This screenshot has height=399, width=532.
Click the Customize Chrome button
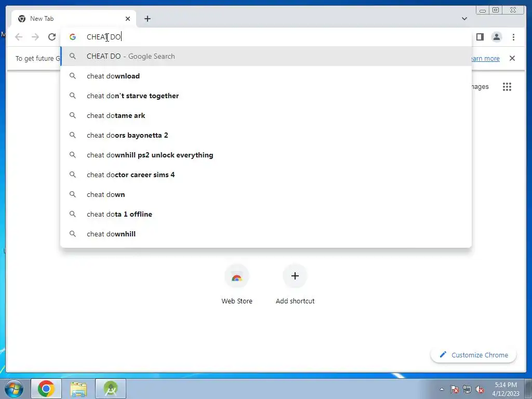point(474,355)
